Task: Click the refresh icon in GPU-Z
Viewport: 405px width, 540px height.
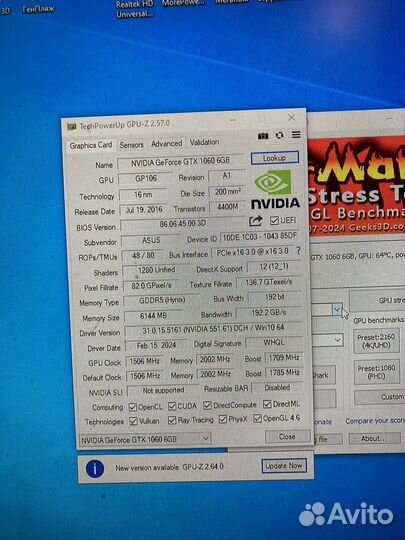Action: pyautogui.click(x=279, y=135)
